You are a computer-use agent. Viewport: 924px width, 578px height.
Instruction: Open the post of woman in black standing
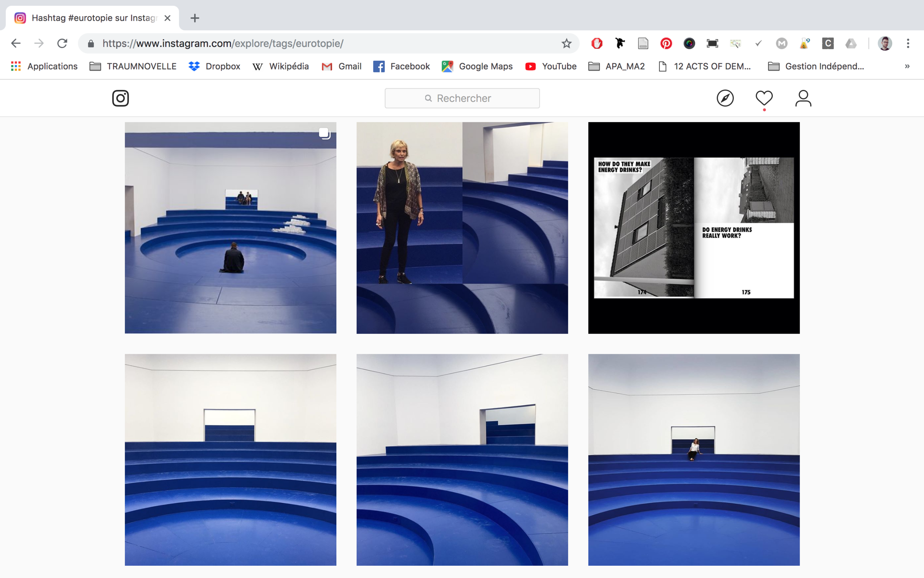pos(462,228)
